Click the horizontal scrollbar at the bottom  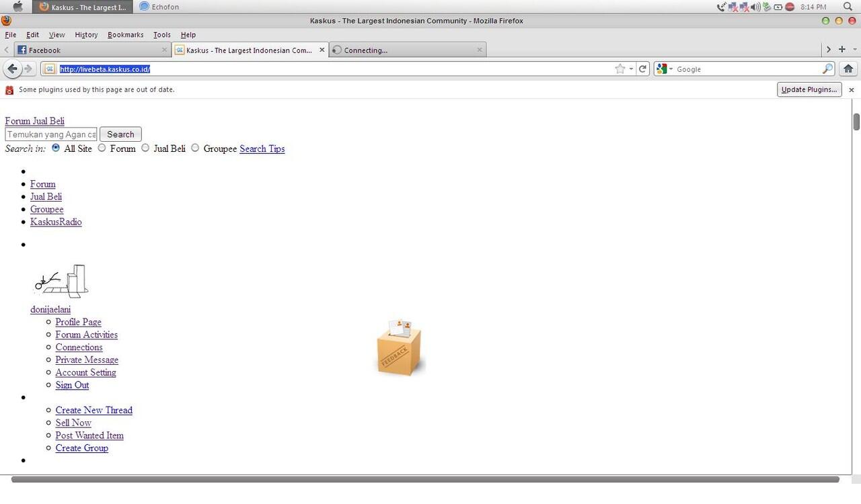coord(425,479)
